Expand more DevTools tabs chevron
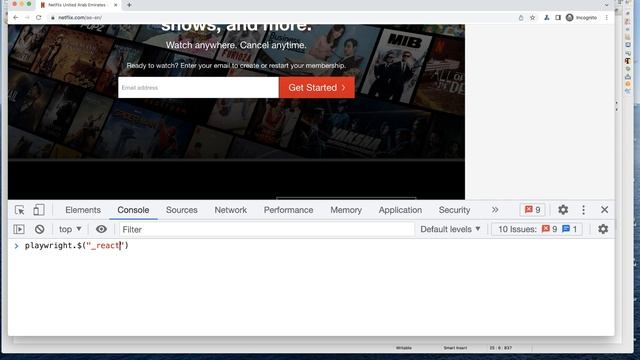Screen dimensions: 640x360 (x=495, y=210)
